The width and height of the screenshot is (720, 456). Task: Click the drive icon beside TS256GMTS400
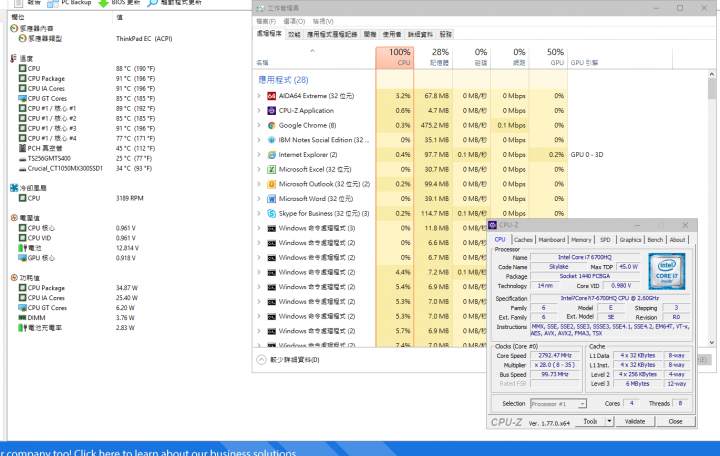(x=22, y=158)
